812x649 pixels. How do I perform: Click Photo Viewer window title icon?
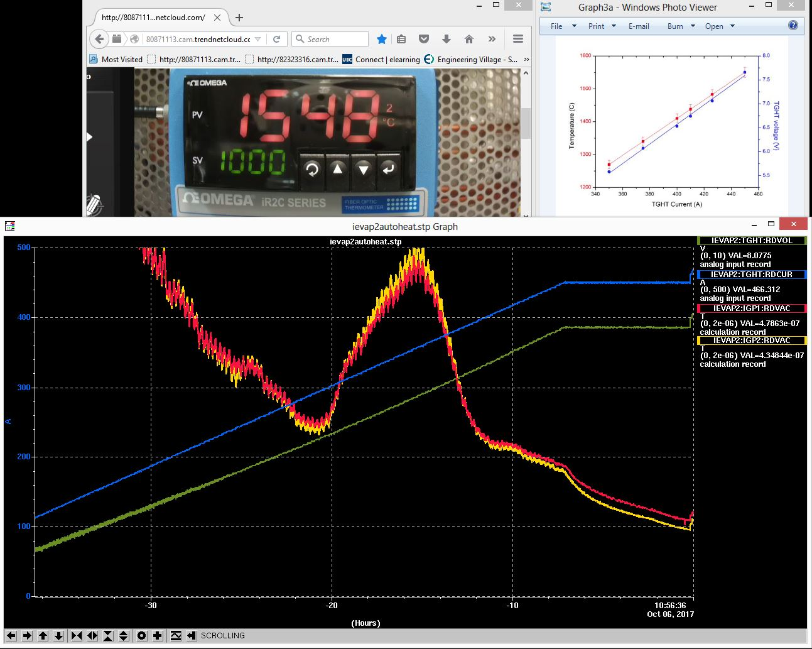pos(546,8)
